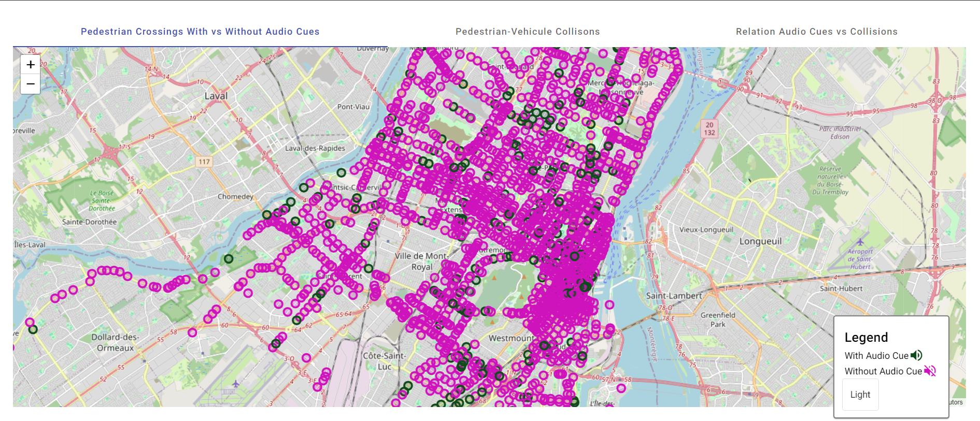The width and height of the screenshot is (980, 421).
Task: Open Relation Audio Cues vs Collisions tab
Action: (x=817, y=32)
